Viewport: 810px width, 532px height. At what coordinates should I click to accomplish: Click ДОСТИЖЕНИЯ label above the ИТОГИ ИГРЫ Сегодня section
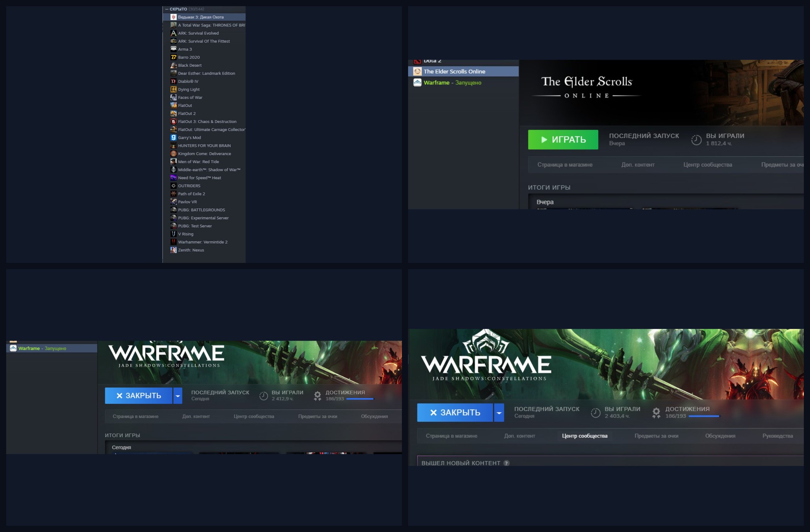(x=345, y=393)
